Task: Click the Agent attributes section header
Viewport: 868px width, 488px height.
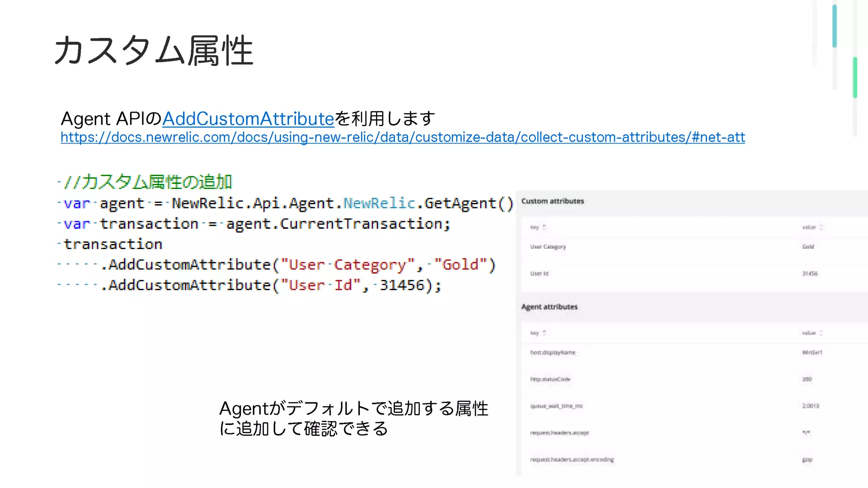Action: pos(549,307)
